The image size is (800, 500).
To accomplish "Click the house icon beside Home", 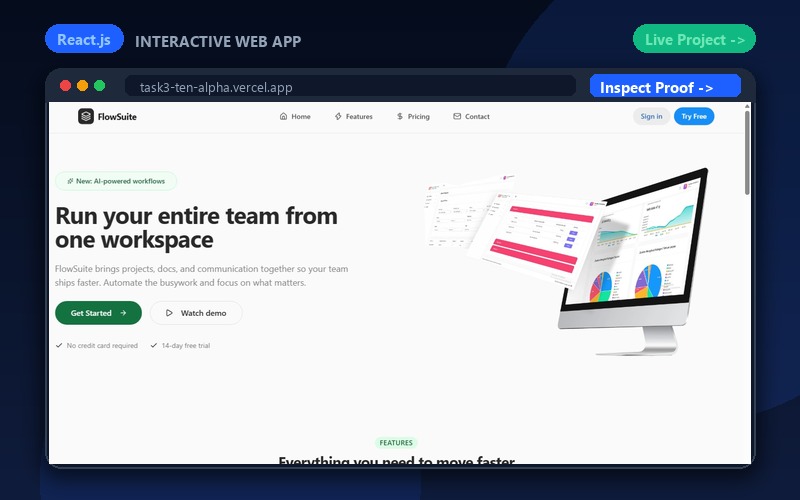I will [x=283, y=116].
